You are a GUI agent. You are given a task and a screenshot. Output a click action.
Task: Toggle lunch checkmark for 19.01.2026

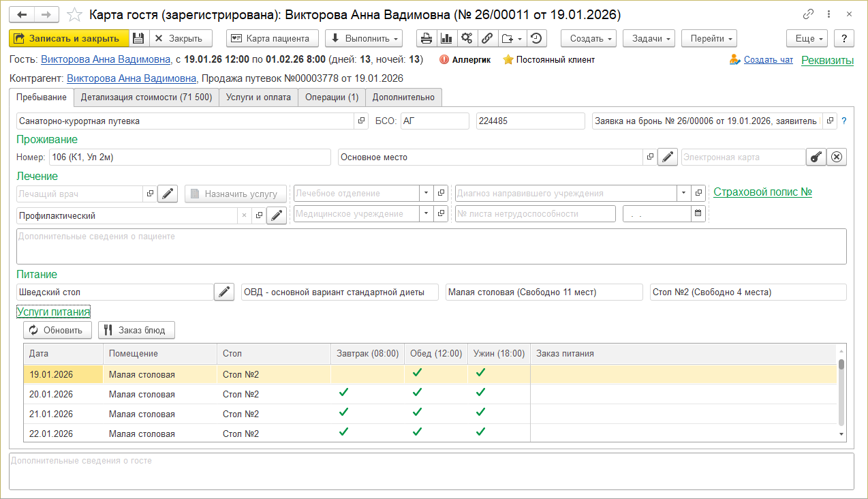click(417, 373)
